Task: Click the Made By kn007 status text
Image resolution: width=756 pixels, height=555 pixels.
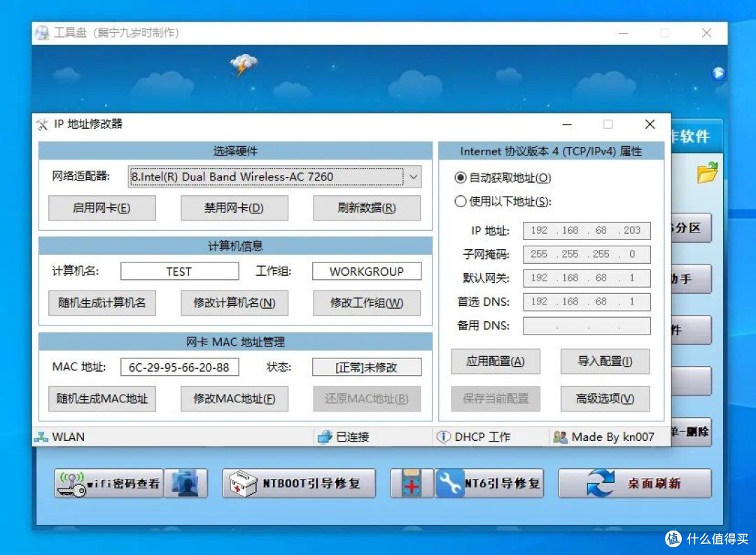Action: (x=612, y=437)
